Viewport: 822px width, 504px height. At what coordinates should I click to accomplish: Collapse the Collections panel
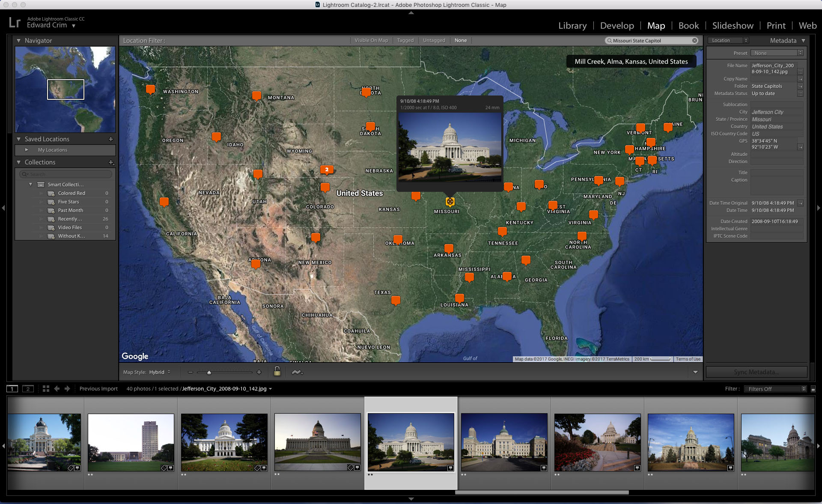pos(18,162)
